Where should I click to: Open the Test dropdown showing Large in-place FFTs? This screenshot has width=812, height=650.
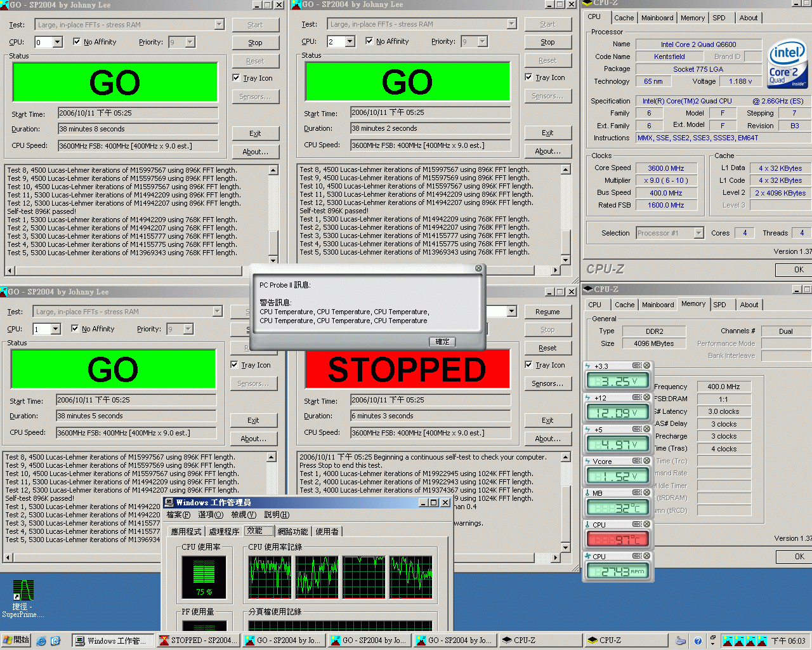[x=219, y=23]
